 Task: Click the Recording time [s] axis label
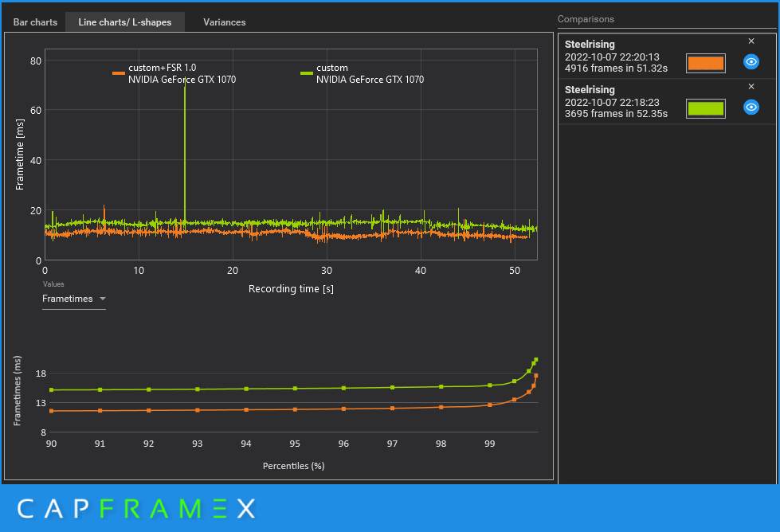pyautogui.click(x=291, y=289)
